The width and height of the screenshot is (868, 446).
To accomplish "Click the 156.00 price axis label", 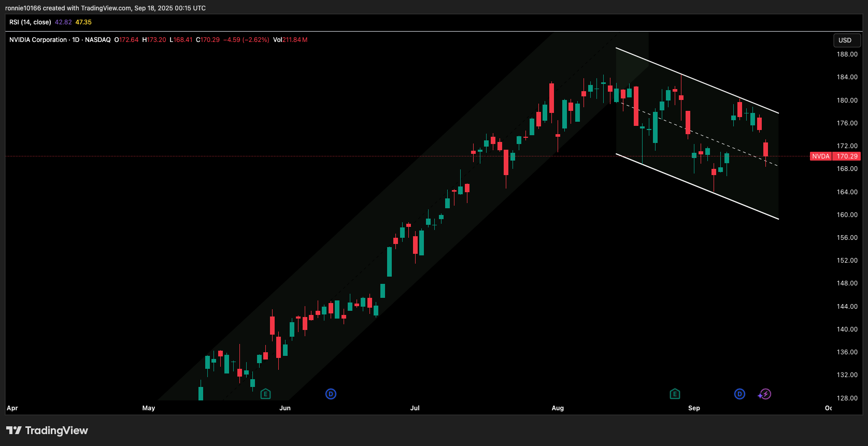I will 847,238.
